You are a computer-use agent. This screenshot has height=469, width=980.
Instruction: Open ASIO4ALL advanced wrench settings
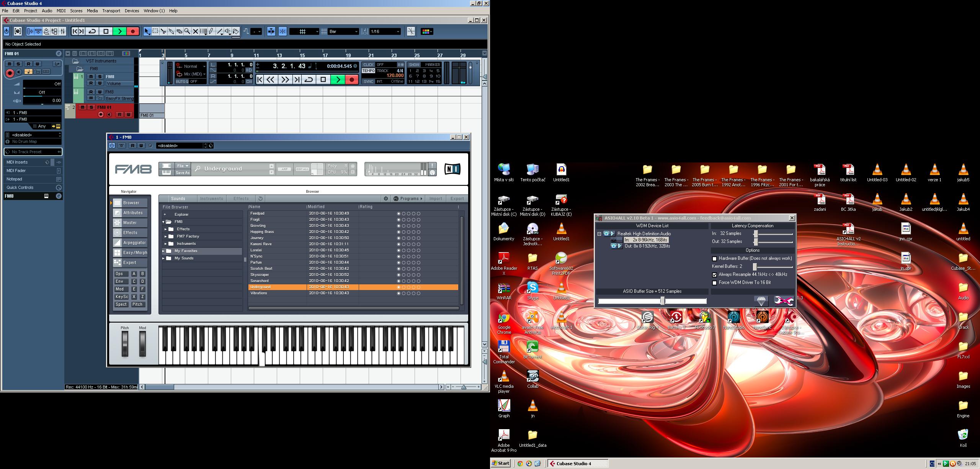783,301
